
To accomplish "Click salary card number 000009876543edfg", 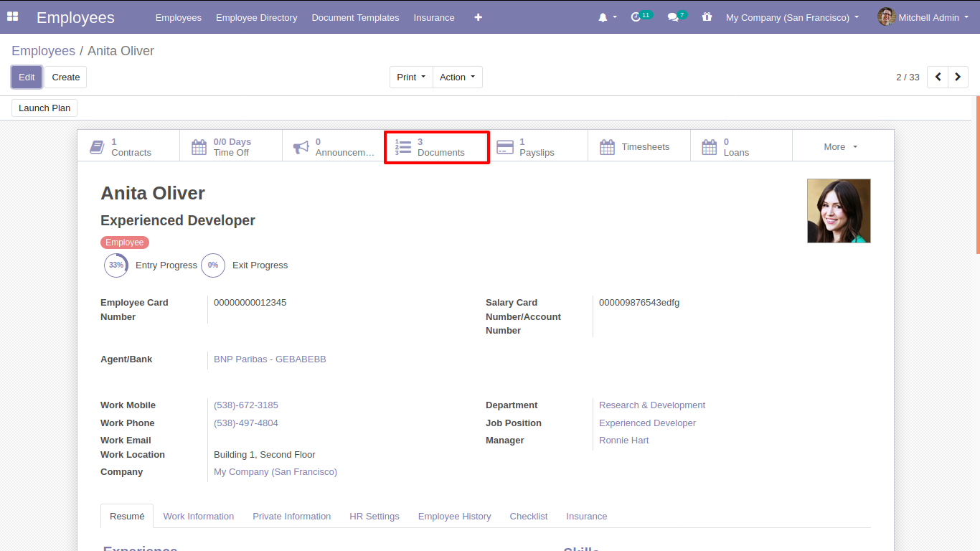I will [639, 302].
